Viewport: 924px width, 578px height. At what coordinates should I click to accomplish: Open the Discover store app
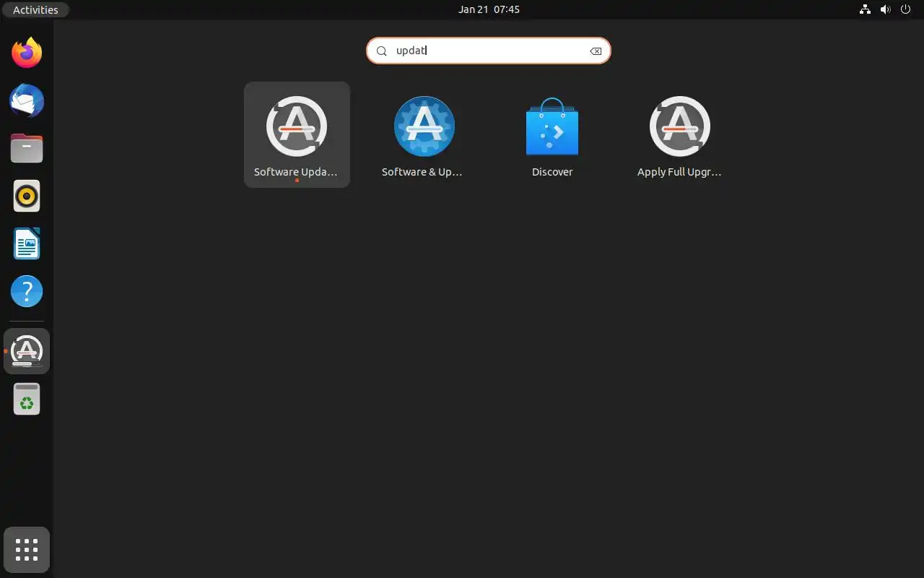point(552,135)
